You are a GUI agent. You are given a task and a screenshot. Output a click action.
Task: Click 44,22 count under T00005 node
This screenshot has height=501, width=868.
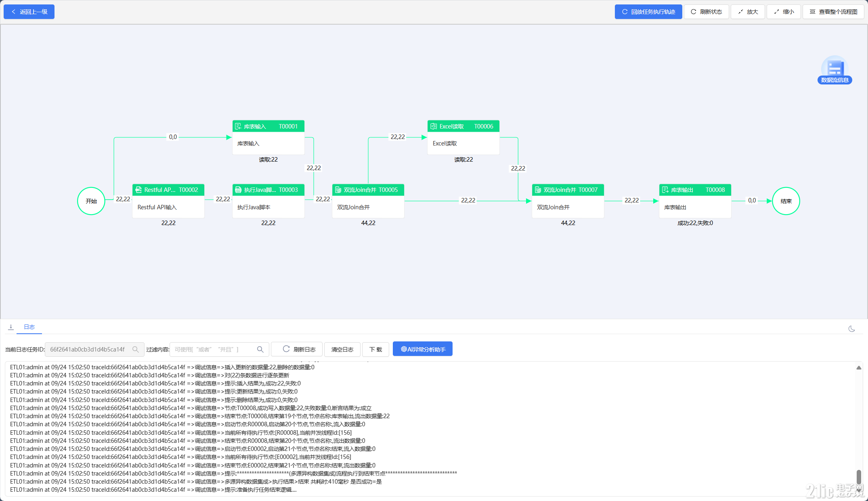[x=368, y=223]
